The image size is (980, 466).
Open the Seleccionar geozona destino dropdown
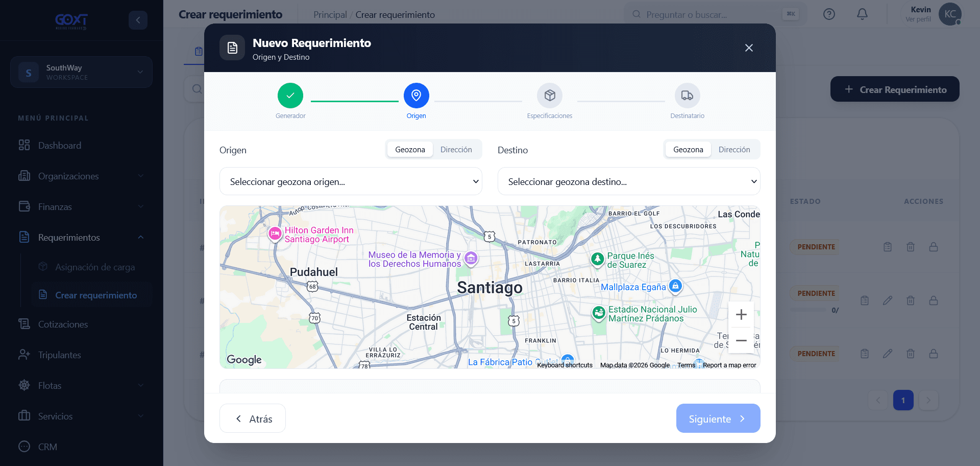pyautogui.click(x=629, y=181)
